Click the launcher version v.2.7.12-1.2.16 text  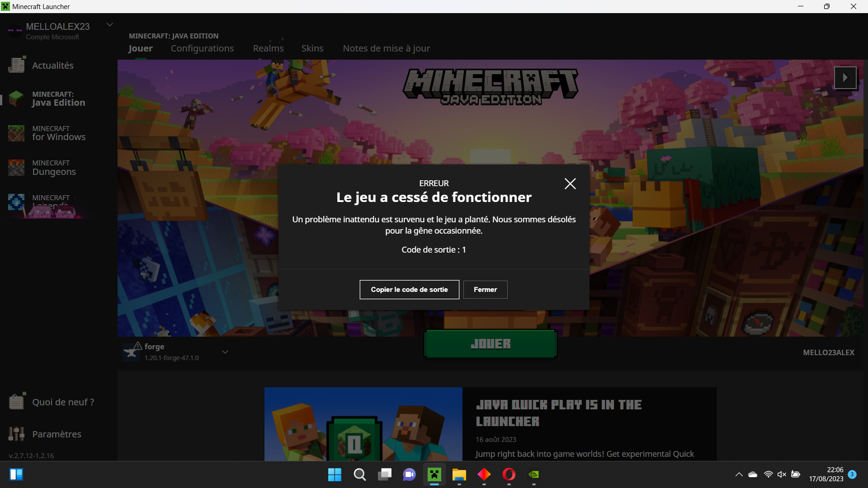tap(31, 455)
